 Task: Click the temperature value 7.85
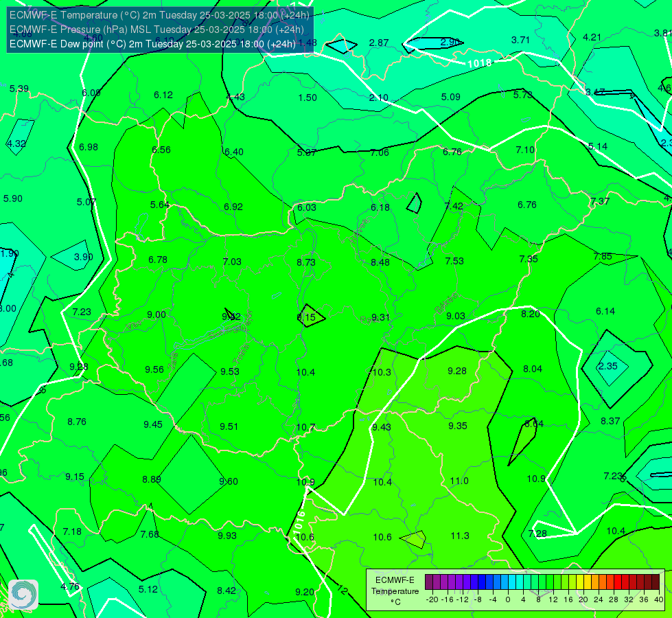pyautogui.click(x=603, y=256)
